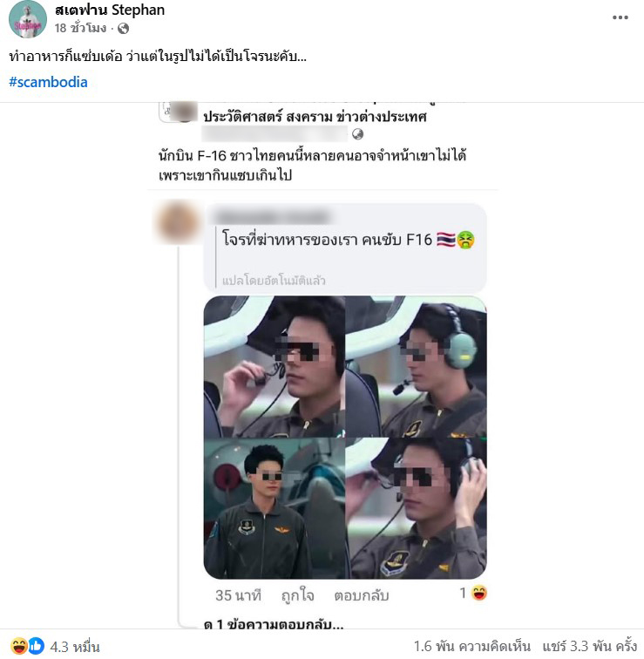Open the 4.3 หมื่น reactions count
644x659 pixels.
click(x=75, y=647)
